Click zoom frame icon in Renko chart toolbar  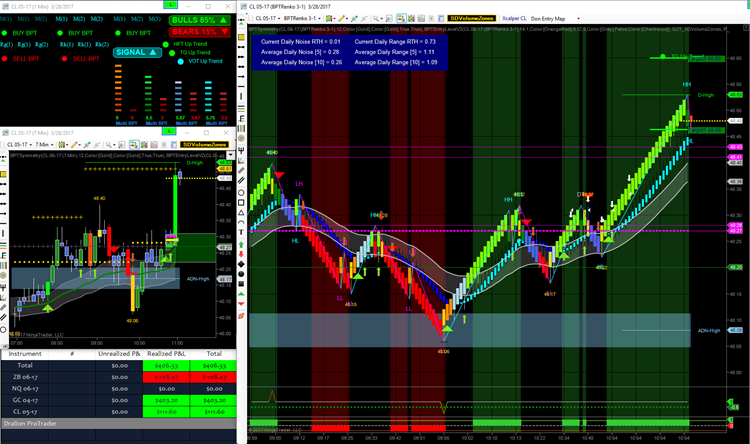coord(389,19)
